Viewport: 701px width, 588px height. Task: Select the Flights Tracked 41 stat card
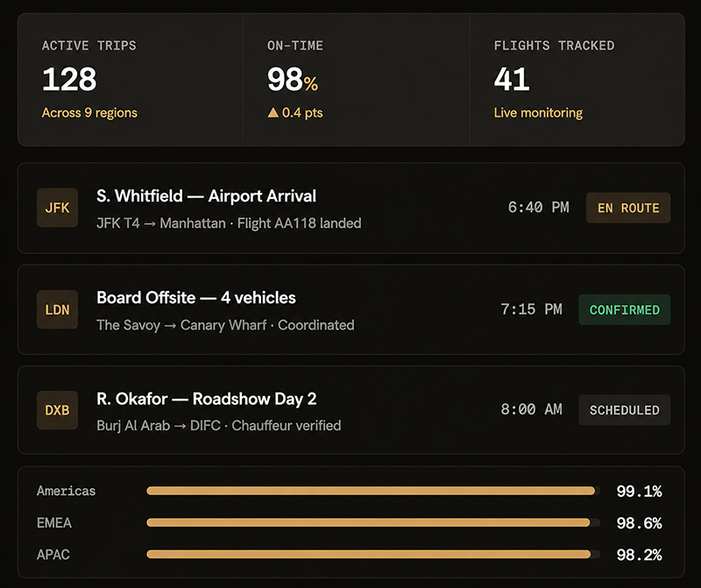click(x=577, y=80)
